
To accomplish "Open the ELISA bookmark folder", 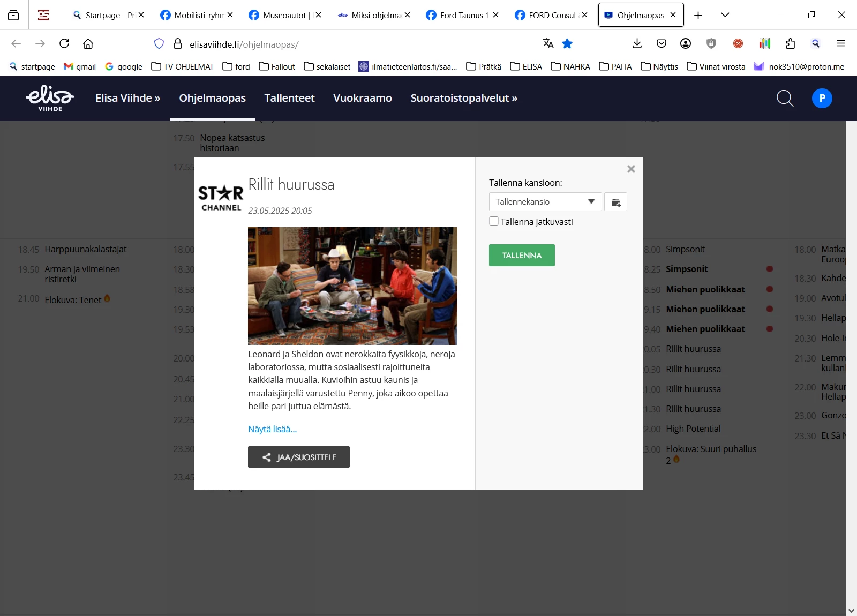I will coord(526,66).
